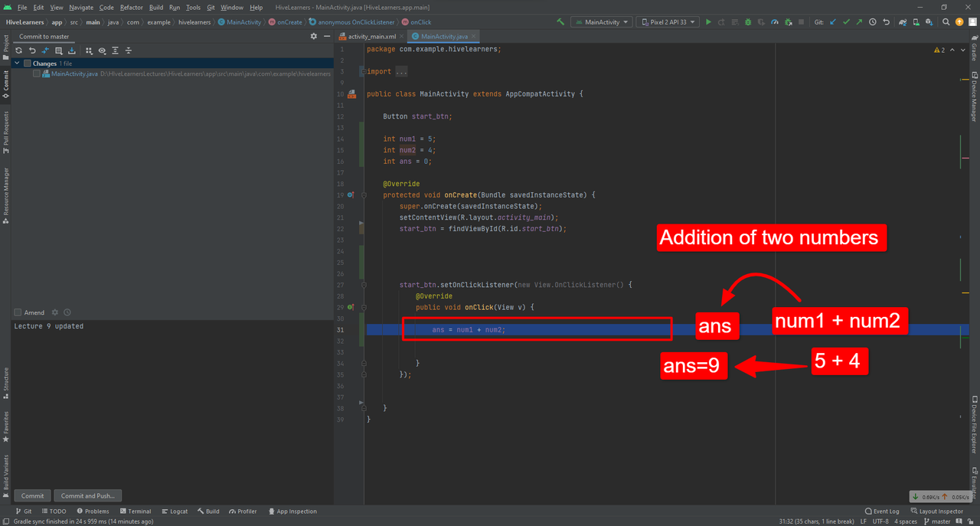Click Rollback icon in Commit panel toolbar
Viewport: 980px width, 526px height.
click(32, 51)
